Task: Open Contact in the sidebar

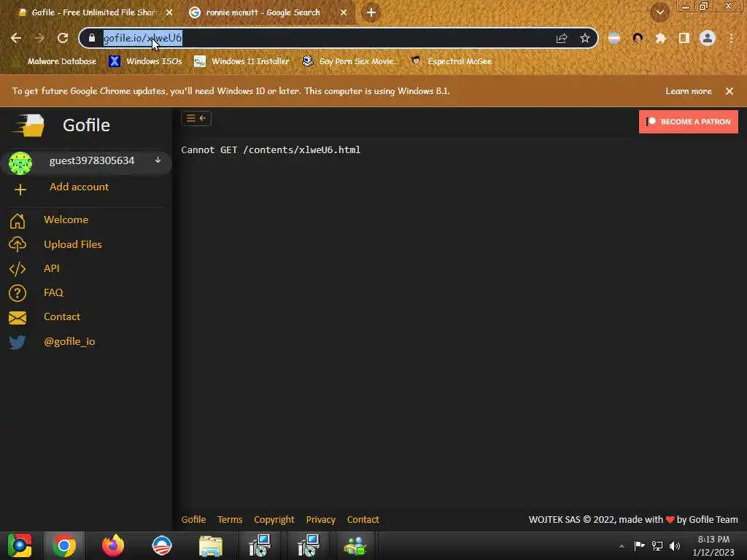Action: point(62,316)
